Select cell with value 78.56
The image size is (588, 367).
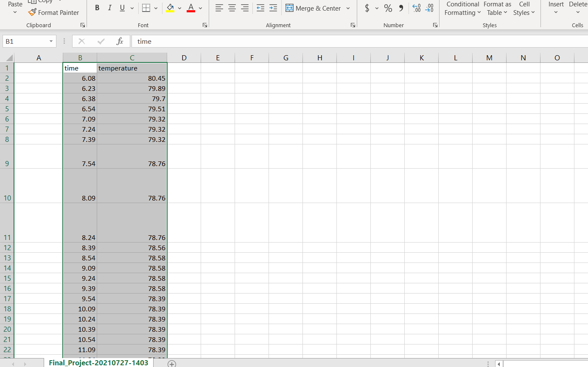pos(132,248)
